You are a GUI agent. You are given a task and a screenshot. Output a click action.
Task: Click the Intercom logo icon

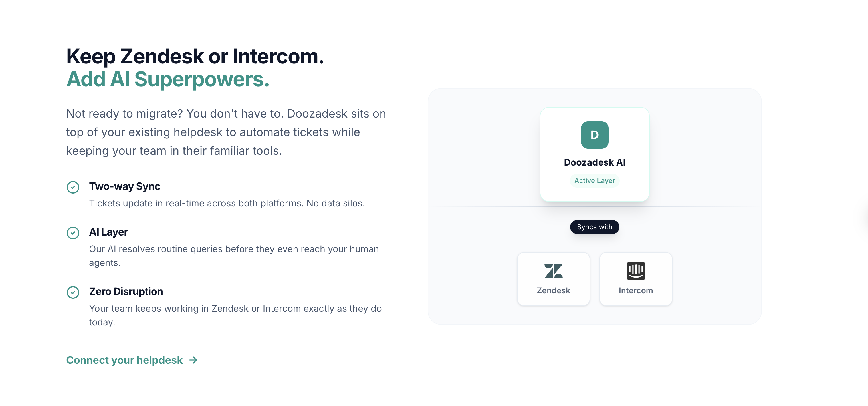635,271
